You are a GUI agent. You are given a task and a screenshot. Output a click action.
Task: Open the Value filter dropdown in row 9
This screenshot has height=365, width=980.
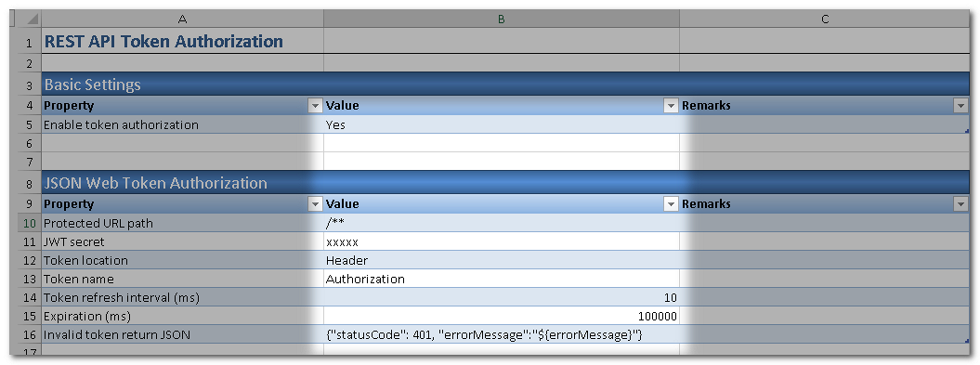tap(671, 204)
